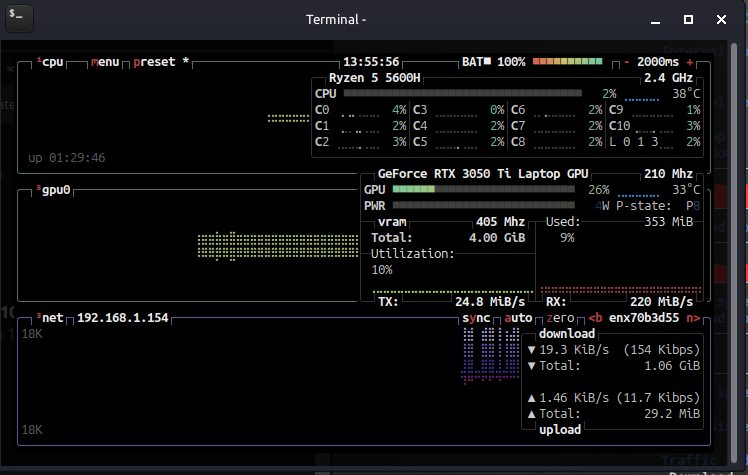Click the GPU utilization meter bar

(483, 189)
